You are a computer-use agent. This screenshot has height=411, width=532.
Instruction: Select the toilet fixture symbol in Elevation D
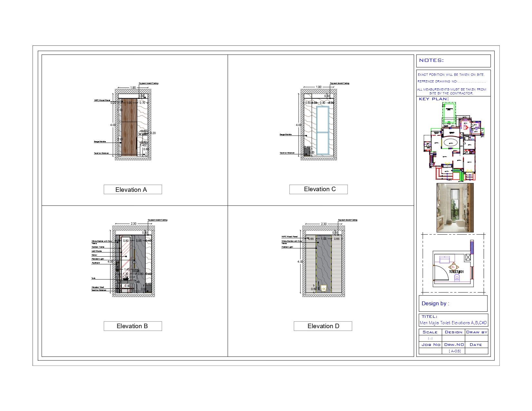pyautogui.click(x=324, y=288)
